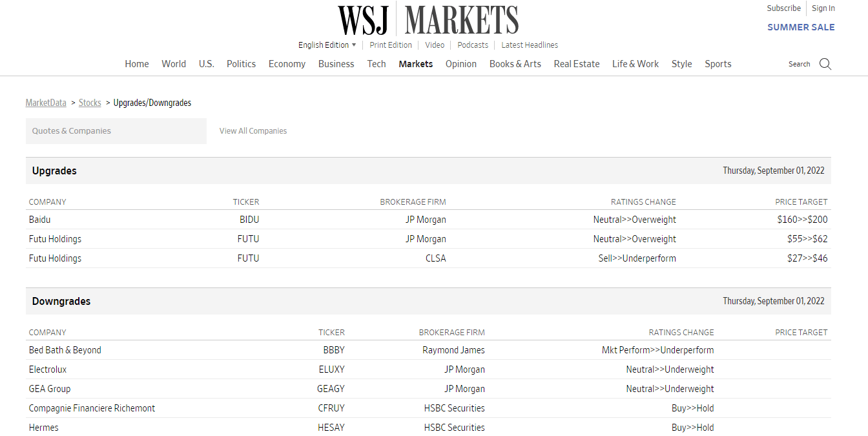Image resolution: width=868 pixels, height=436 pixels.
Task: Open the Home navigation item
Action: 137,64
